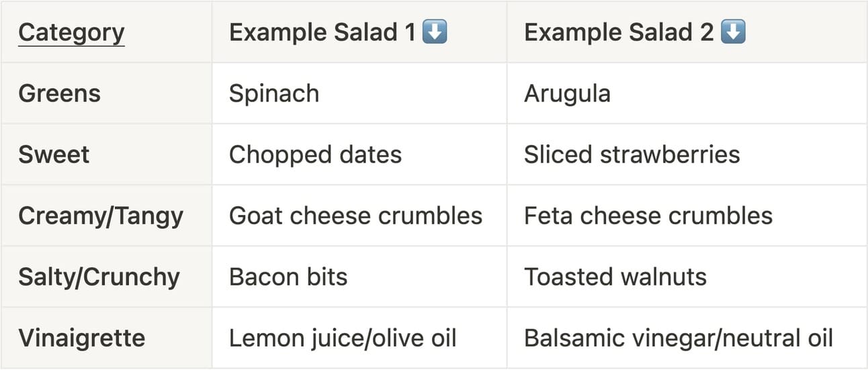Viewport: 868px width, 370px height.
Task: Click the Arugula cell
Action: coord(567,93)
